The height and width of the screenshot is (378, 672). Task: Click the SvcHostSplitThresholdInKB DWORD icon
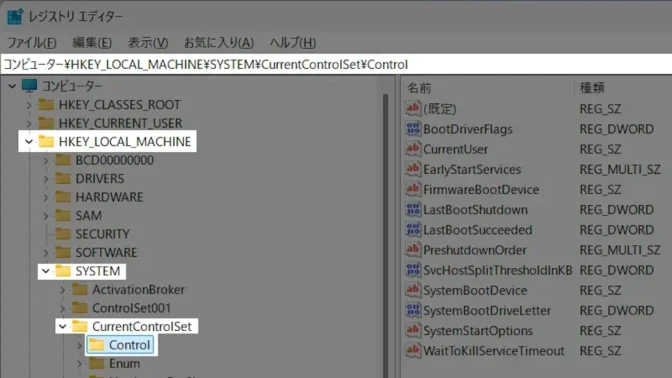(x=413, y=270)
